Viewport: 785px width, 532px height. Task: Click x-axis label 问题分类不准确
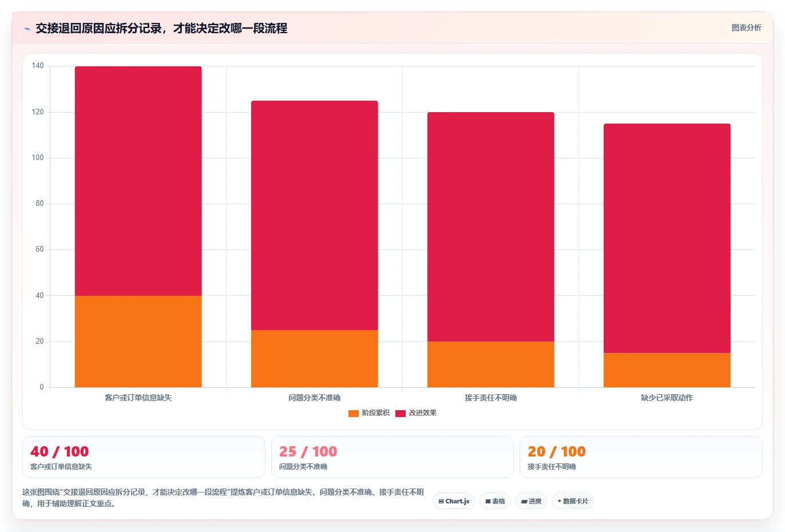click(315, 398)
